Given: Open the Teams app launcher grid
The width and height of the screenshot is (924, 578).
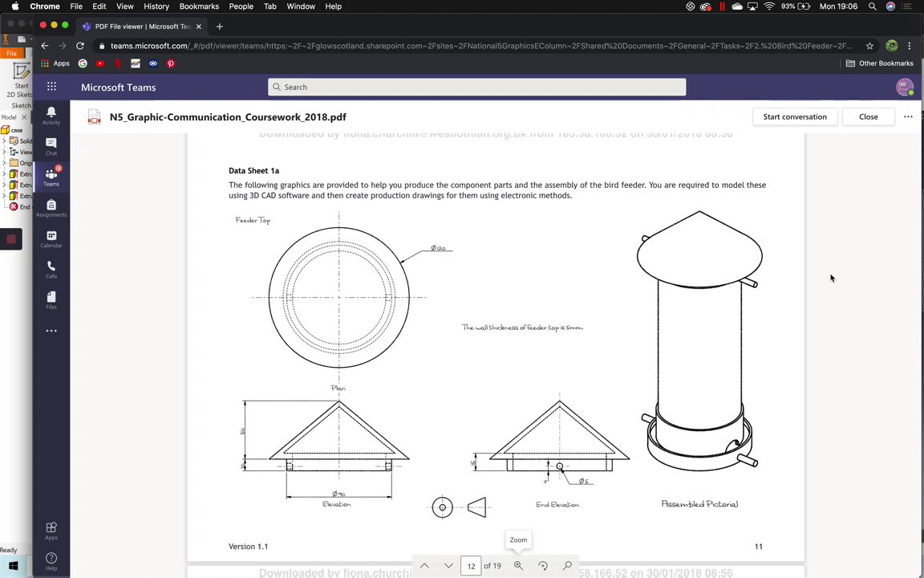Looking at the screenshot, I should tap(51, 87).
